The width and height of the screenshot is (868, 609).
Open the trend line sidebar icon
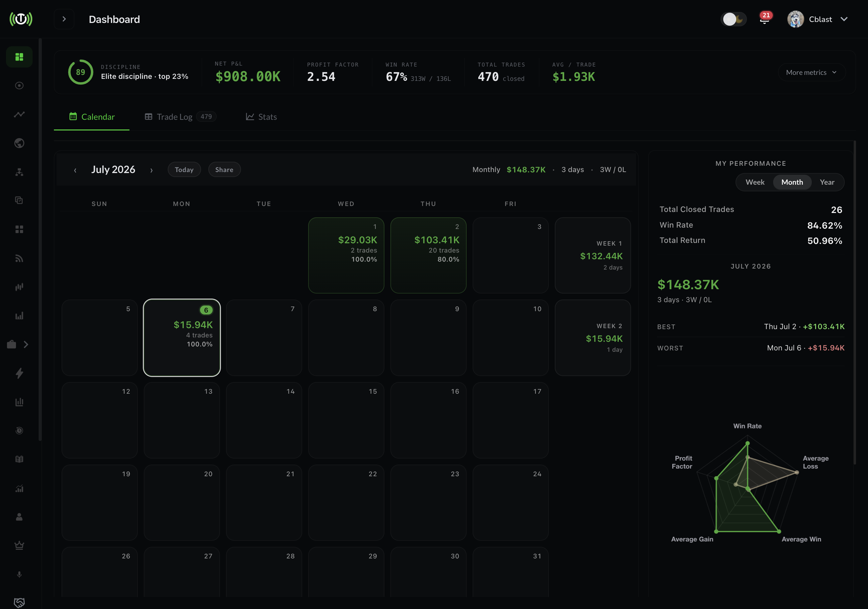click(x=19, y=114)
